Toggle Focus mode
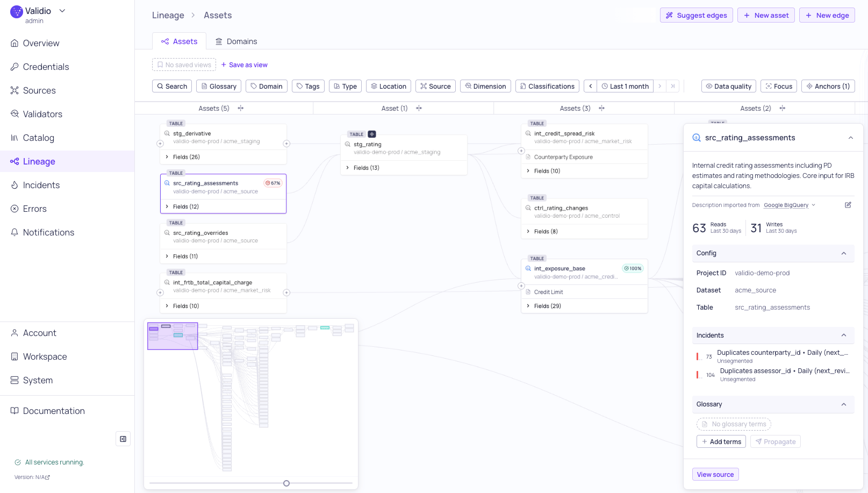 pyautogui.click(x=779, y=86)
